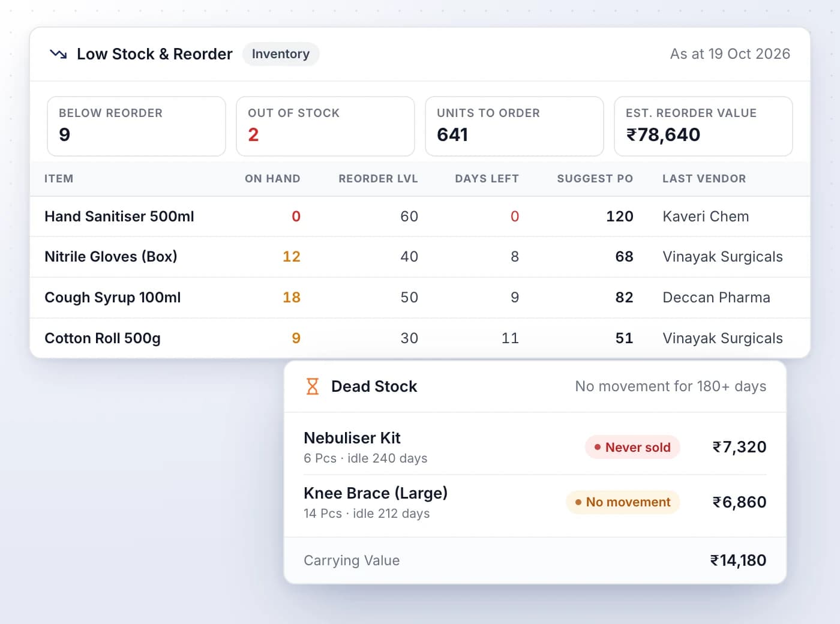The height and width of the screenshot is (624, 840).
Task: Sort by the ON HAND column header
Action: pos(272,179)
